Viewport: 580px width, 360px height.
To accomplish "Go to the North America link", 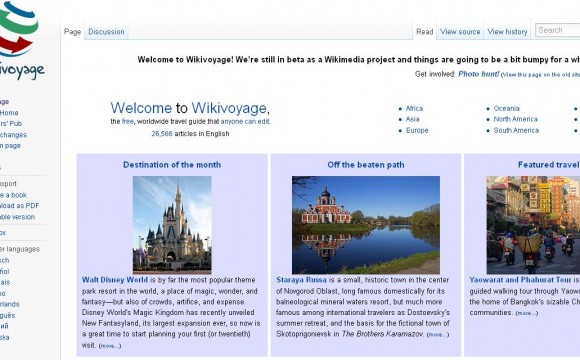I will (x=515, y=119).
